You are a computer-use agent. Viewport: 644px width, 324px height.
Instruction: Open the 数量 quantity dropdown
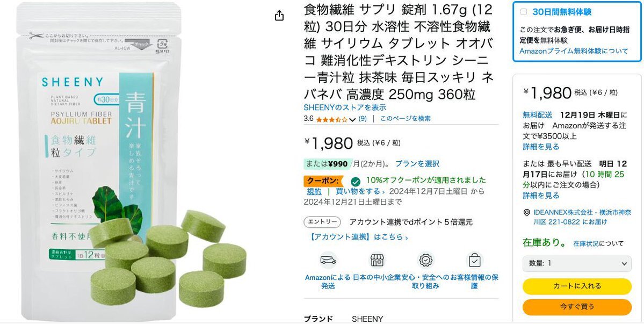(x=577, y=264)
